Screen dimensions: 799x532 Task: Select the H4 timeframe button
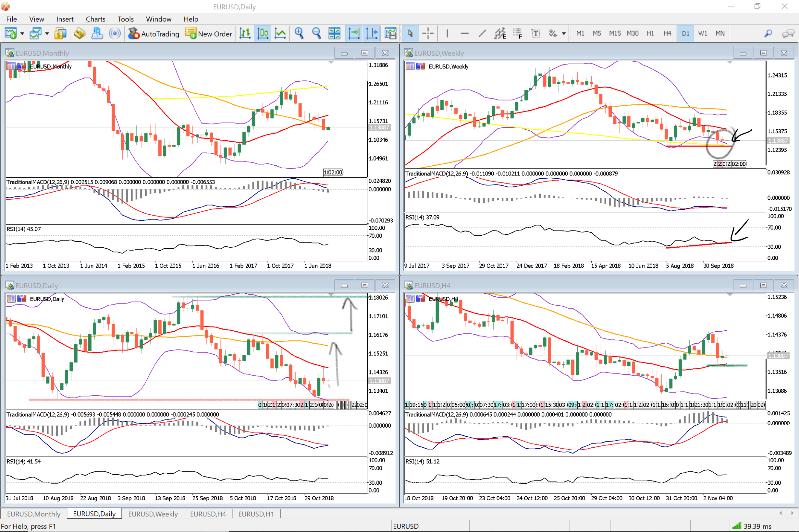coord(667,33)
